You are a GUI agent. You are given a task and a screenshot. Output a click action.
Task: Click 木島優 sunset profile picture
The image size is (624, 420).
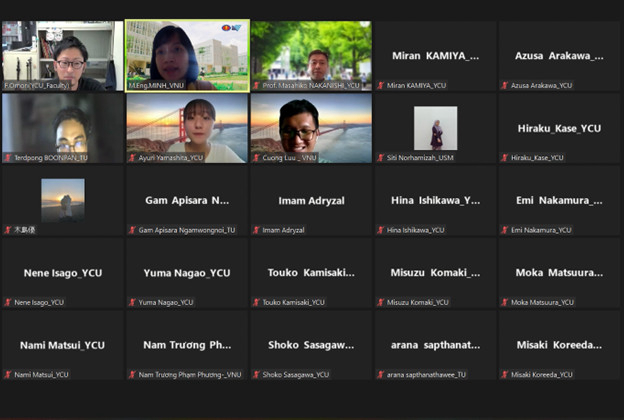coord(63,200)
